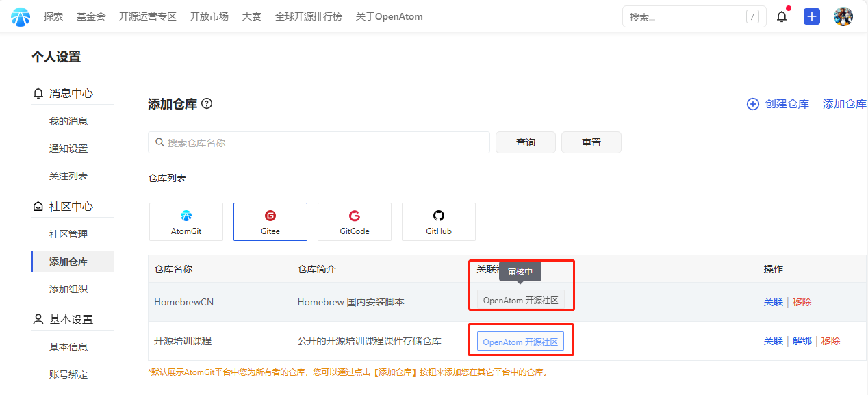Open 基本信息 in the sidebar

tap(68, 347)
